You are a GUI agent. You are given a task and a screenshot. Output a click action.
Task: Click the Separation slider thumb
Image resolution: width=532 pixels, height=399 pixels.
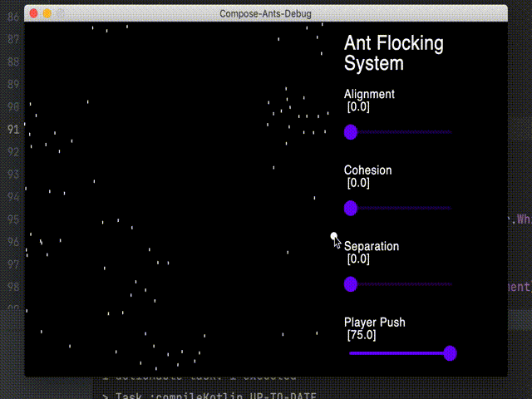click(x=351, y=284)
